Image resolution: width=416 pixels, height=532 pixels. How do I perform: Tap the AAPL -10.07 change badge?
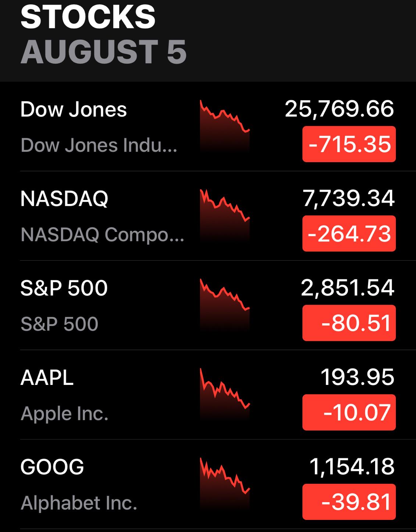[x=349, y=412]
